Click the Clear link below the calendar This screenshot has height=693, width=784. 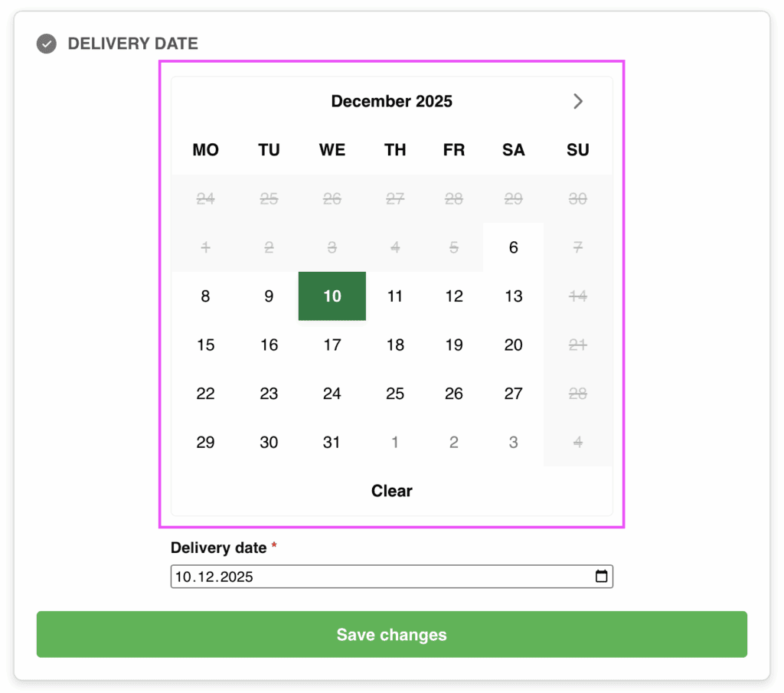[x=391, y=491]
